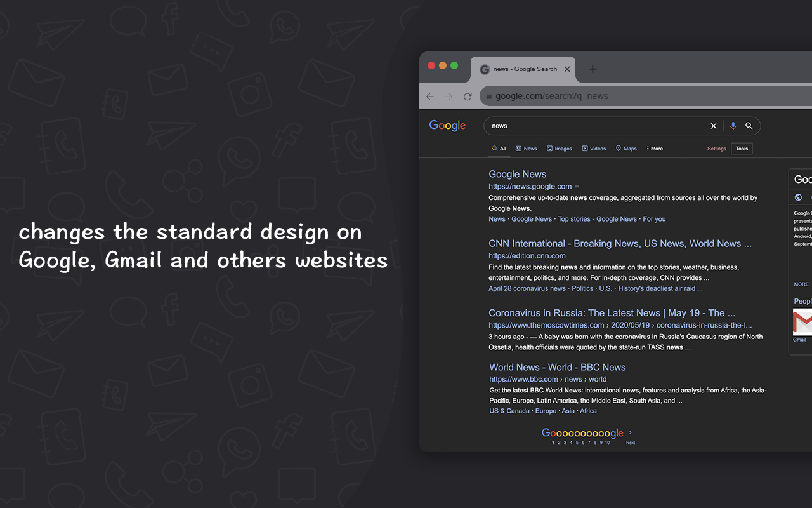Viewport: 812px width, 508px height.
Task: Click the chevron above the Next link
Action: click(630, 433)
